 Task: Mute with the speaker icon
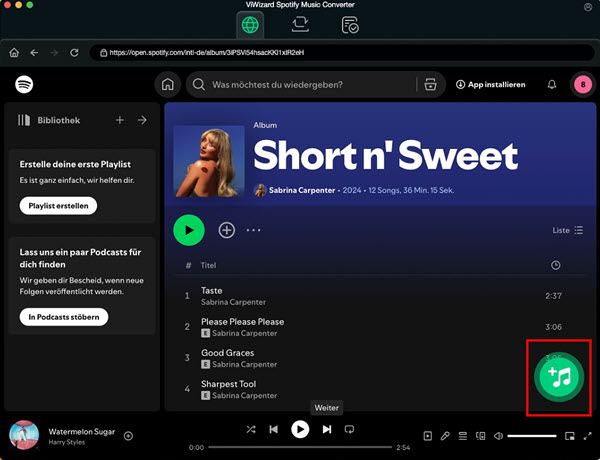(498, 436)
